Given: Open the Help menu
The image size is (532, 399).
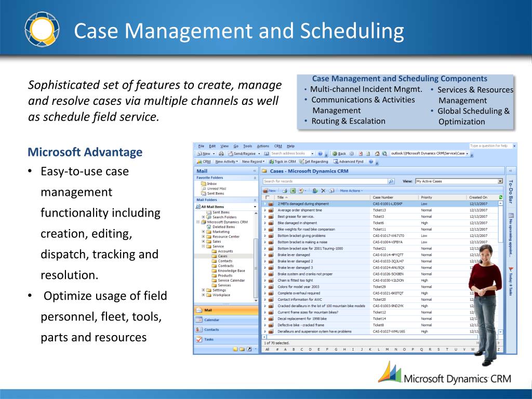Looking at the screenshot, I should [x=290, y=146].
